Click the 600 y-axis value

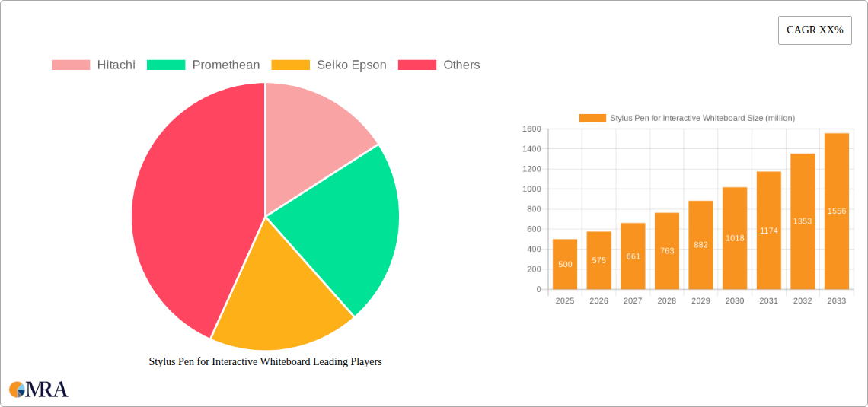[534, 229]
